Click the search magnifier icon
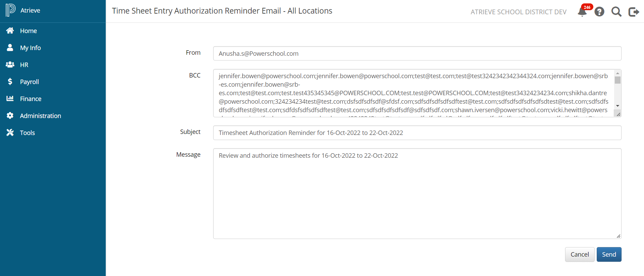 [616, 12]
